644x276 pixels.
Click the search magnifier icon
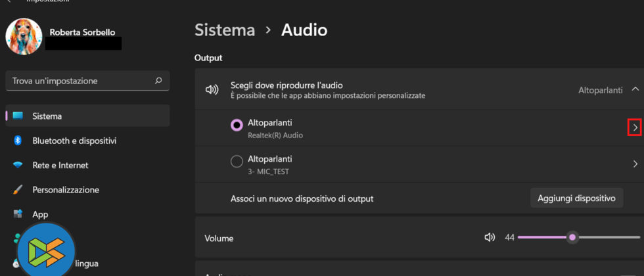pyautogui.click(x=158, y=81)
